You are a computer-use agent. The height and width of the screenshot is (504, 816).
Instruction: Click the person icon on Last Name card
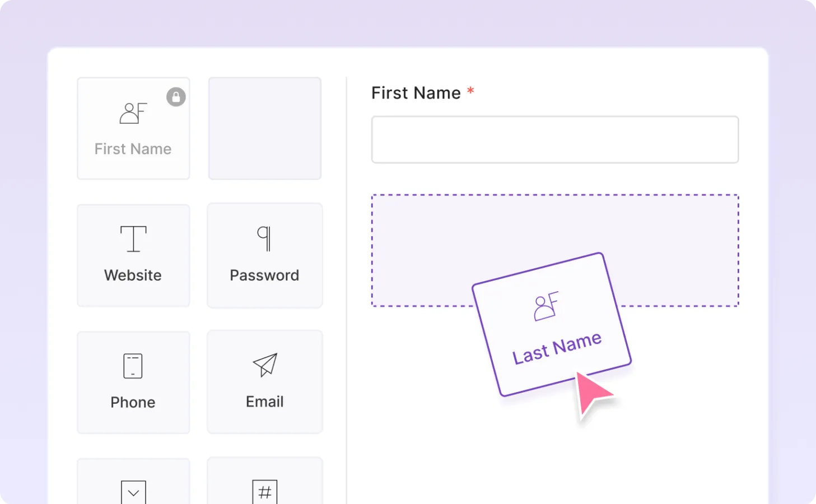pos(546,306)
